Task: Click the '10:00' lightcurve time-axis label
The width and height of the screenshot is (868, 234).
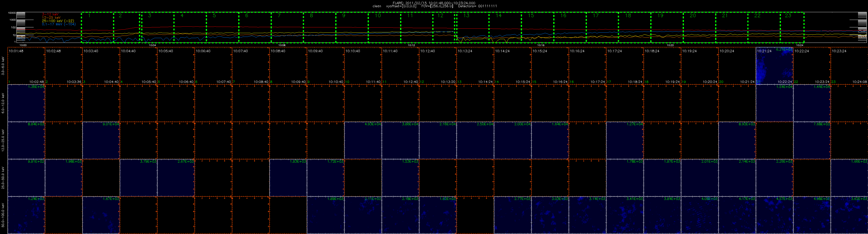Action: coord(23,45)
